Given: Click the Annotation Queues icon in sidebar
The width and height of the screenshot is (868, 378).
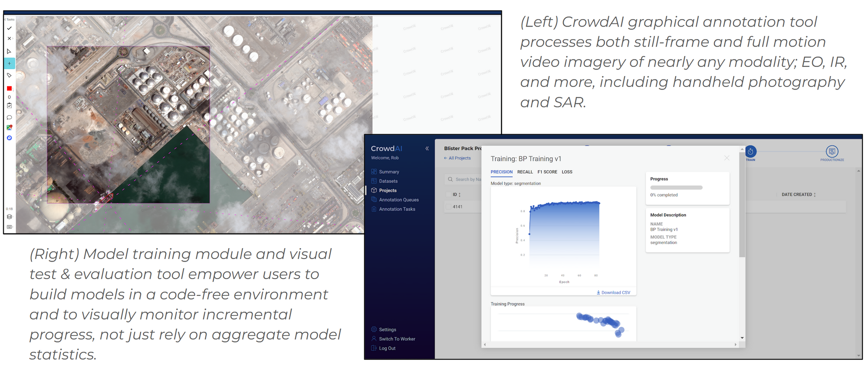Looking at the screenshot, I should pyautogui.click(x=374, y=200).
